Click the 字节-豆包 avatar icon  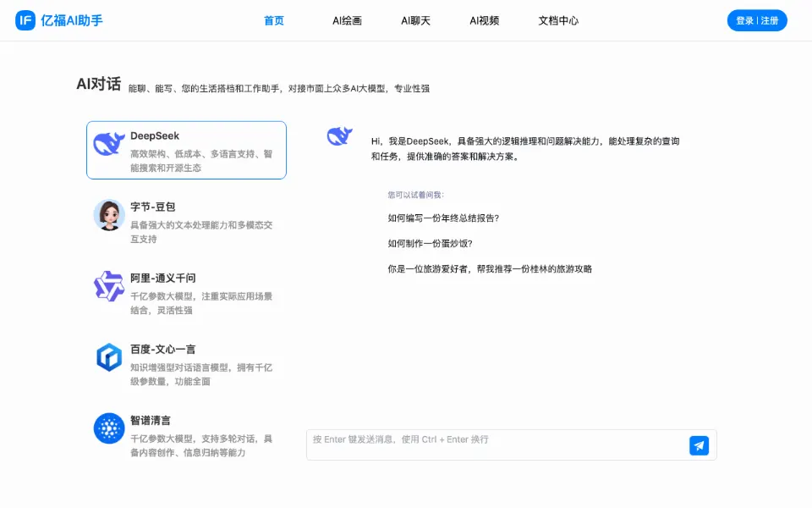click(109, 215)
